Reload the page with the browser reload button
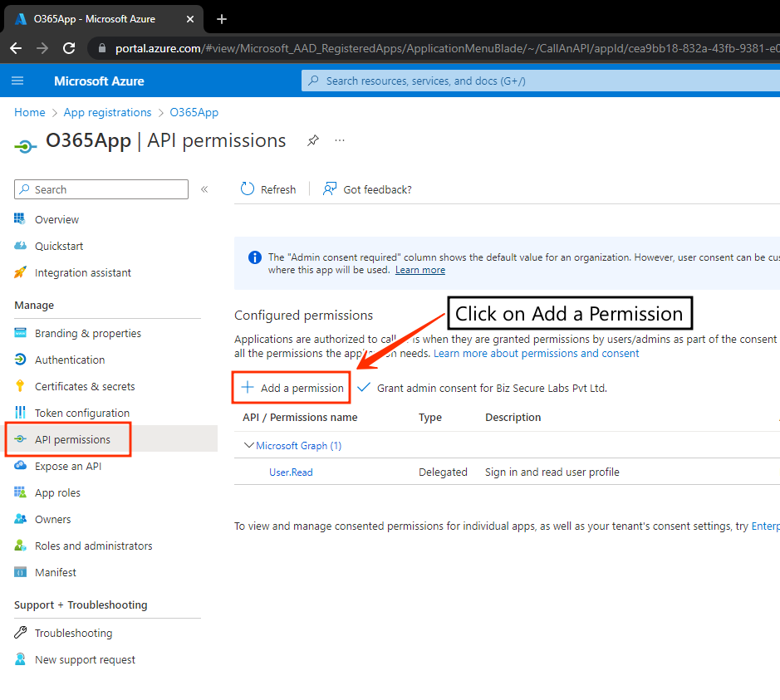 (x=69, y=48)
